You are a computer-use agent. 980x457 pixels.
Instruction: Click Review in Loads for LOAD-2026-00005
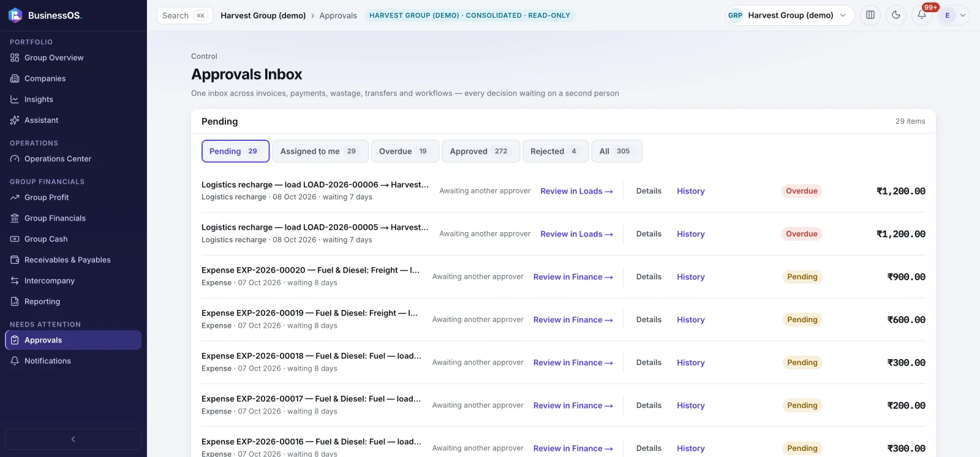pos(576,234)
